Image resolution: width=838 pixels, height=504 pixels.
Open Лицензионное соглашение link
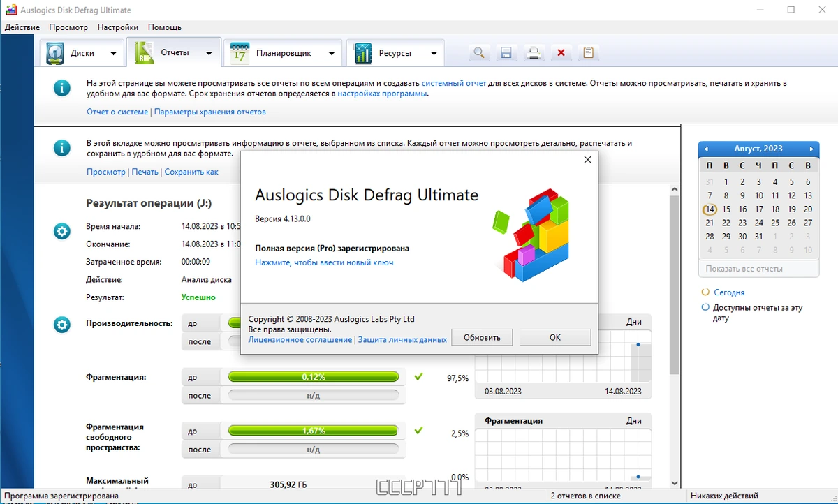click(x=300, y=339)
